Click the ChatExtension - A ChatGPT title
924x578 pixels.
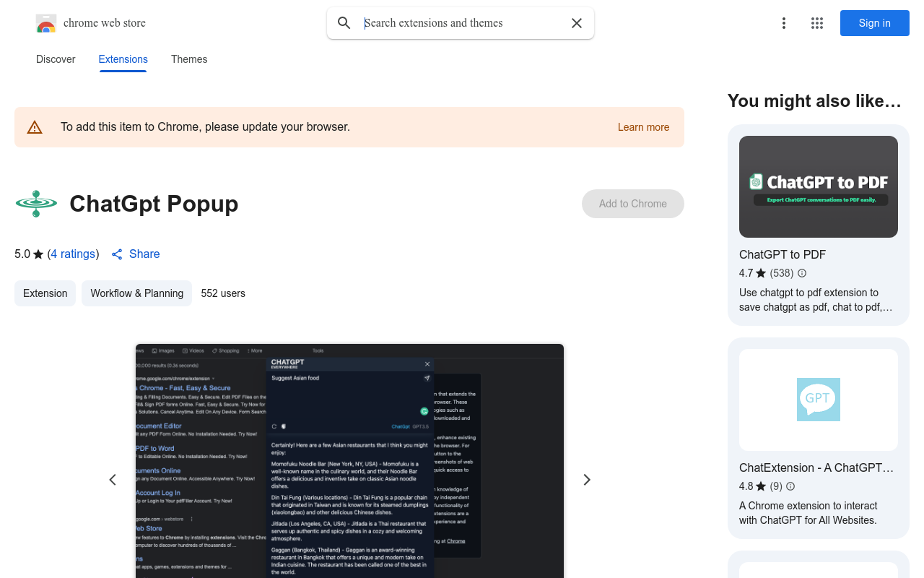816,467
